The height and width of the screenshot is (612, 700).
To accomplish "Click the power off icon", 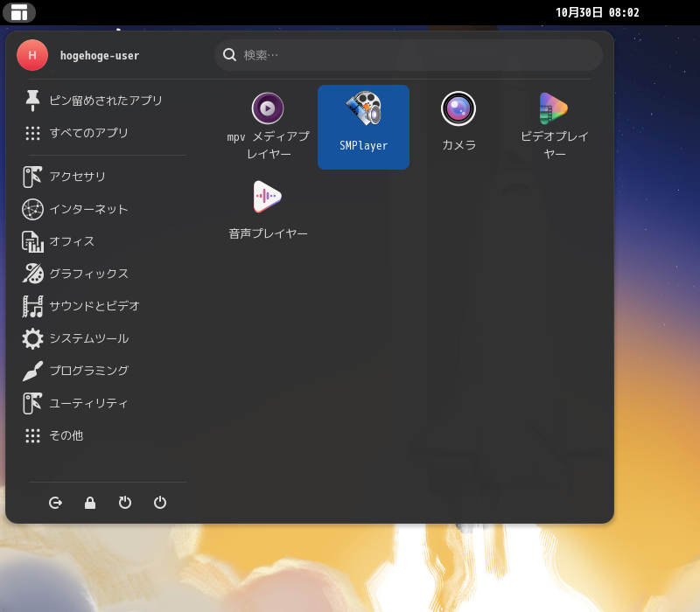I will click(x=160, y=503).
